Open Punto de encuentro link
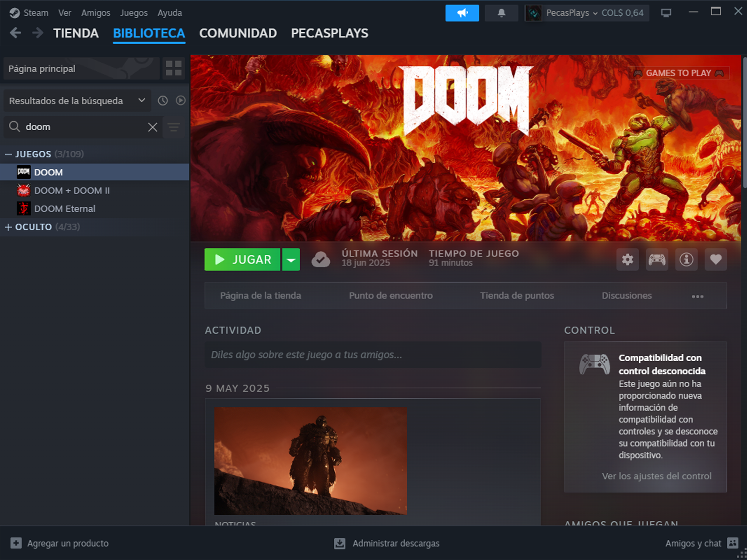Image resolution: width=747 pixels, height=560 pixels. [391, 295]
